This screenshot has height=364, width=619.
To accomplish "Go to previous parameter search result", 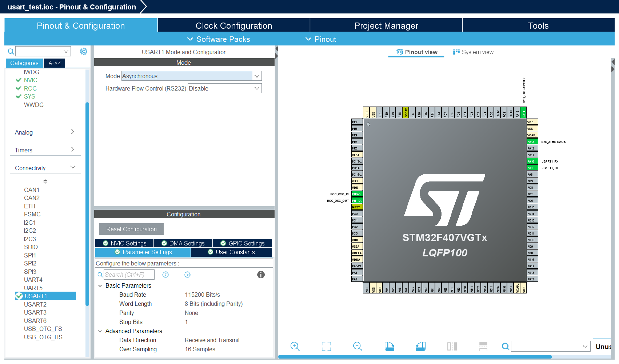I will click(x=165, y=275).
